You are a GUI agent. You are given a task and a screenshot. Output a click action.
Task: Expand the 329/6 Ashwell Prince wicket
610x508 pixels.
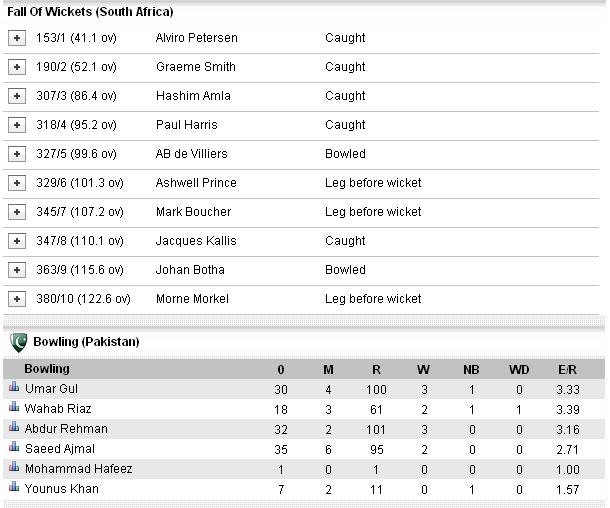coord(17,183)
